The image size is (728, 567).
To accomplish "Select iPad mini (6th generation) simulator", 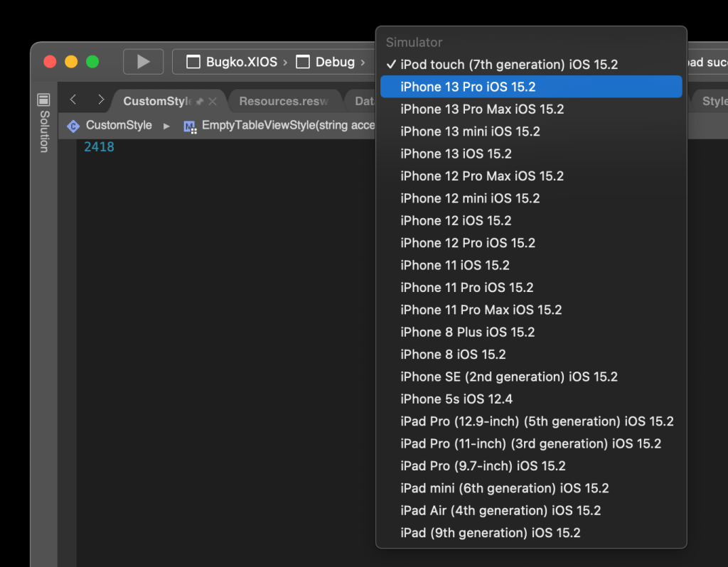I will point(504,488).
